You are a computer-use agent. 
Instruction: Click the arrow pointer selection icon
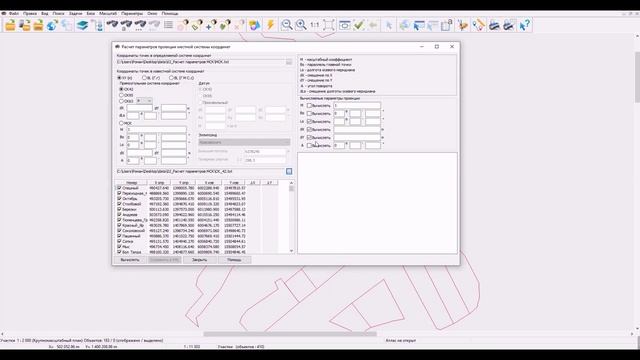click(389, 25)
